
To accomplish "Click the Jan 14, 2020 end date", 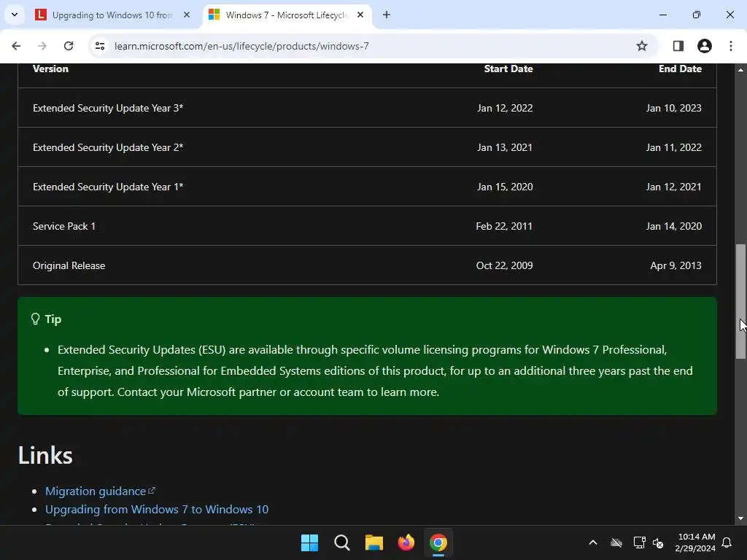I will click(x=673, y=226).
